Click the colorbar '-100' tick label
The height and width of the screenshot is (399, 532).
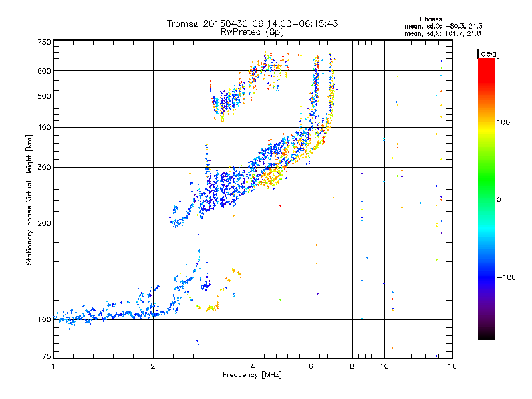click(x=506, y=277)
